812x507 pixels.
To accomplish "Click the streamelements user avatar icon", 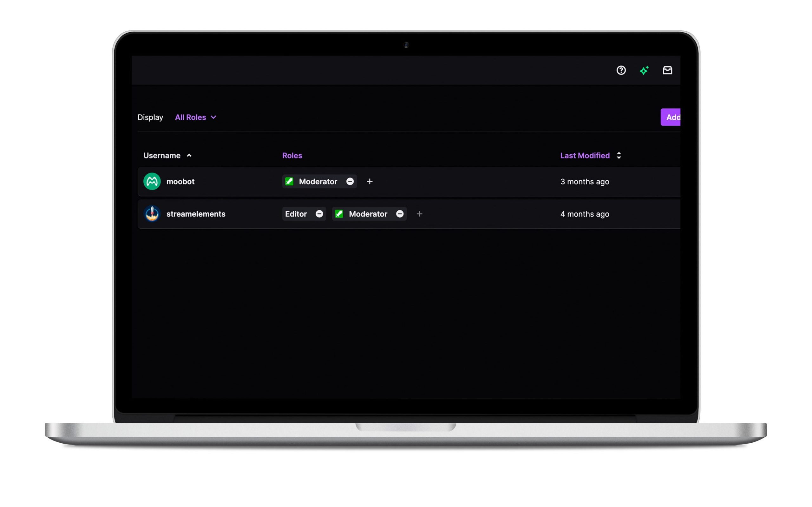I will click(x=152, y=214).
